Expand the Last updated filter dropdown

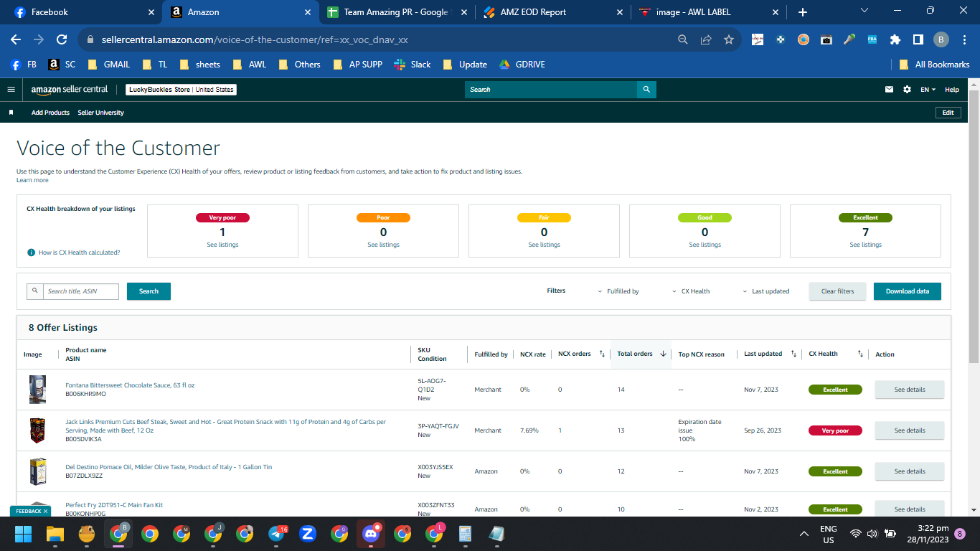(x=765, y=291)
